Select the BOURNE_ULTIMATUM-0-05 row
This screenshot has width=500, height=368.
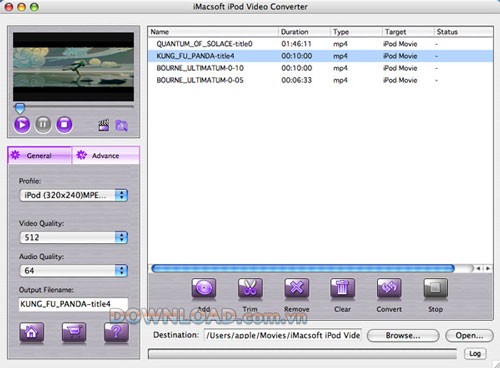pyautogui.click(x=320, y=80)
